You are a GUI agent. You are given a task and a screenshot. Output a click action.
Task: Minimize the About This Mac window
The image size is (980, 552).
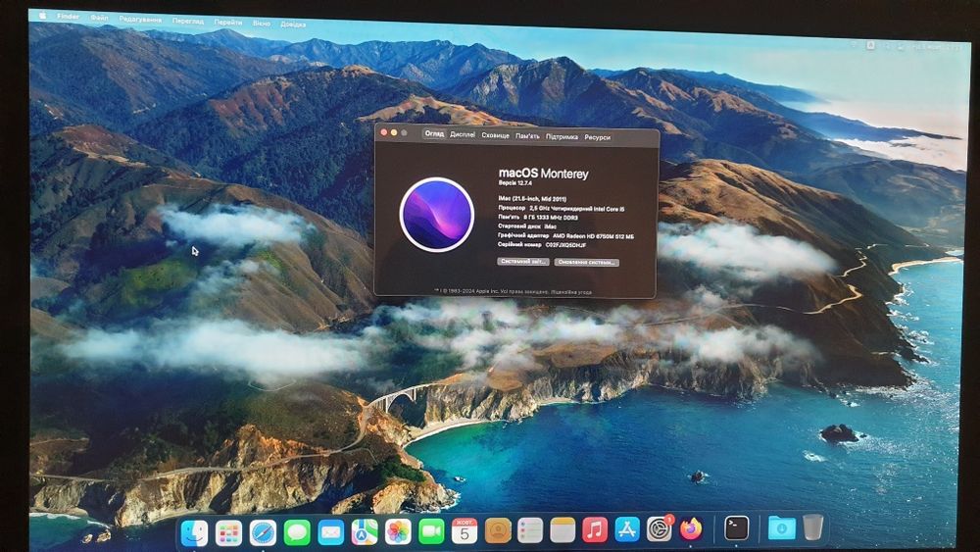(x=394, y=132)
